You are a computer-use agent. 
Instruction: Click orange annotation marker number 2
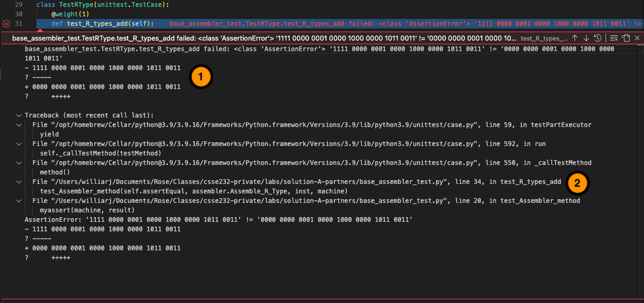(x=577, y=183)
